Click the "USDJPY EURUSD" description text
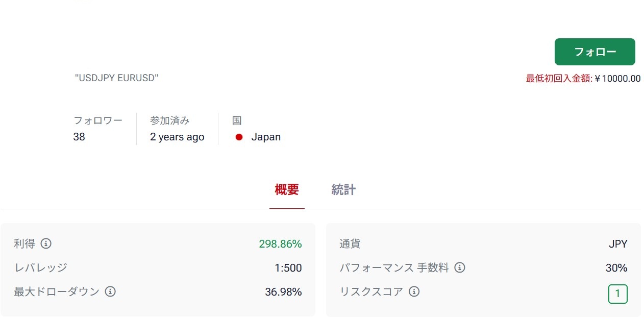 tap(117, 78)
